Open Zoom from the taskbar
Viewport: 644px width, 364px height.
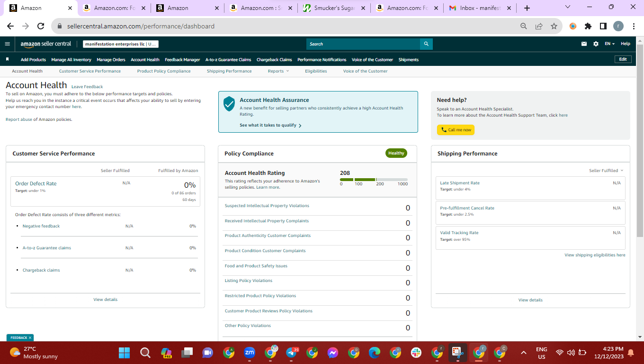pyautogui.click(x=250, y=353)
